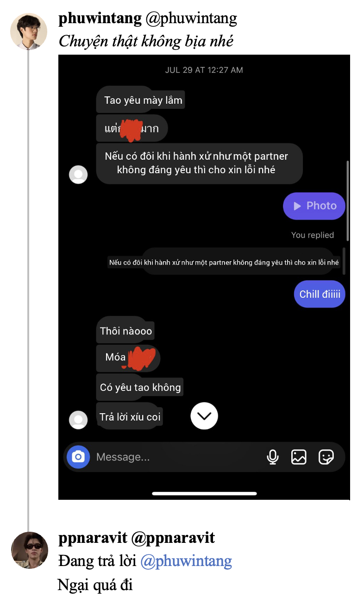Screen dimensions: 364x604
Task: Play the sent Photo message
Action: click(x=314, y=206)
